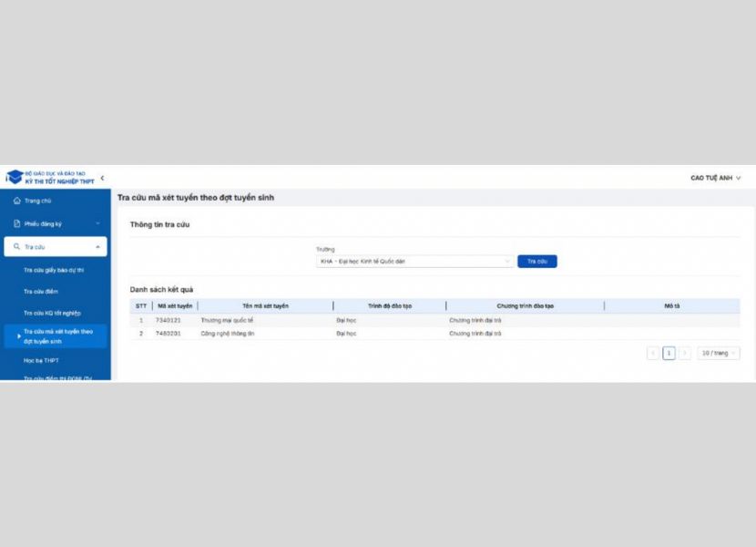Go to previous results page arrow
The width and height of the screenshot is (756, 547).
(653, 353)
